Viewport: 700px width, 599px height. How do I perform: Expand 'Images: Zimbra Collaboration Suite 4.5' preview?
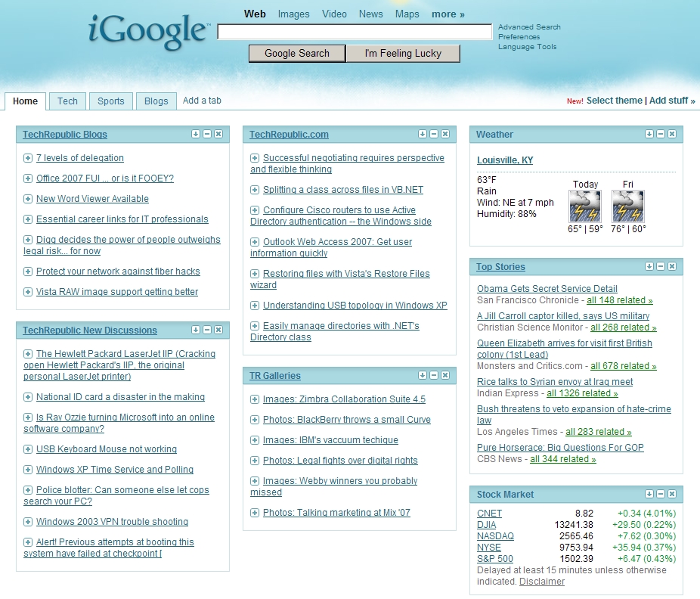255,399
